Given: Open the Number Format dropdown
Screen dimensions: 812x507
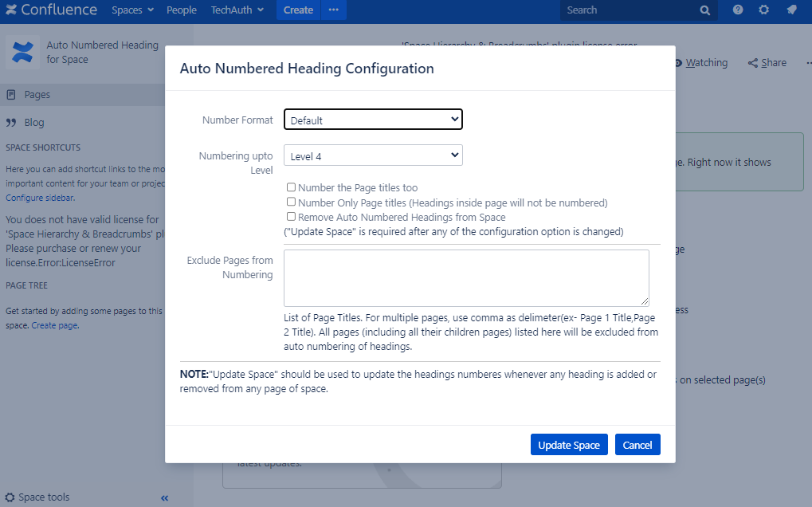Looking at the screenshot, I should [x=373, y=120].
